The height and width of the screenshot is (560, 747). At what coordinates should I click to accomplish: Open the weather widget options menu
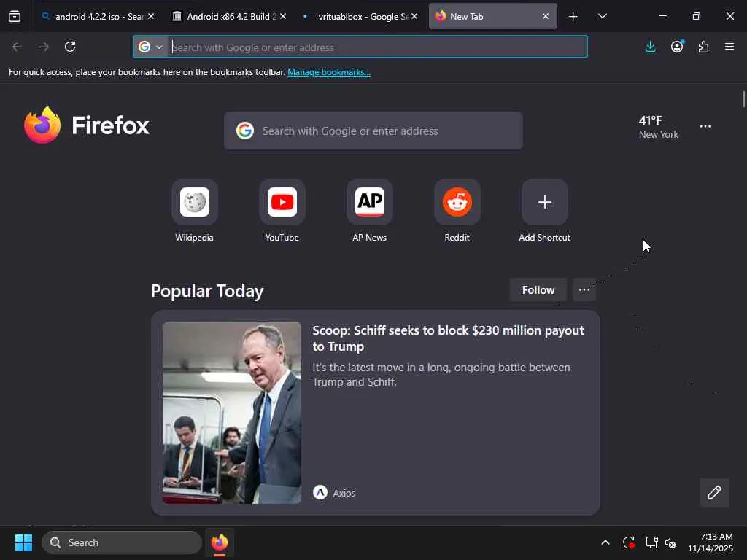[705, 127]
